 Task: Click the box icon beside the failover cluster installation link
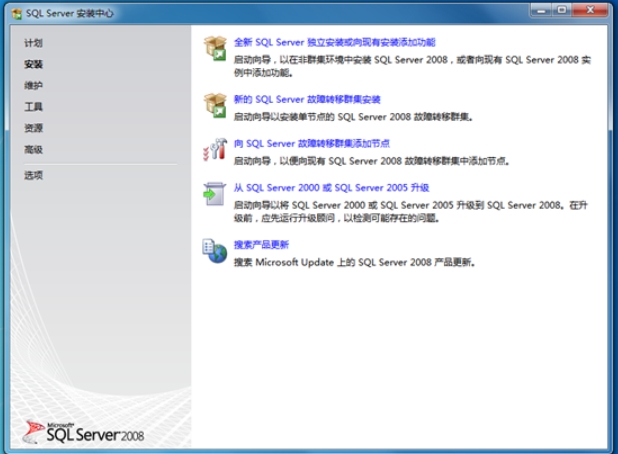point(215,105)
